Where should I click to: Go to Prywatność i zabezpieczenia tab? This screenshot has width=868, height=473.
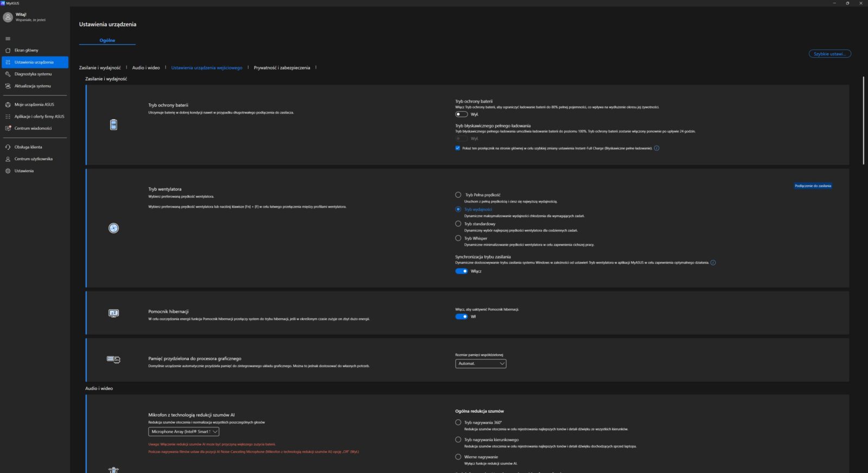click(x=282, y=68)
